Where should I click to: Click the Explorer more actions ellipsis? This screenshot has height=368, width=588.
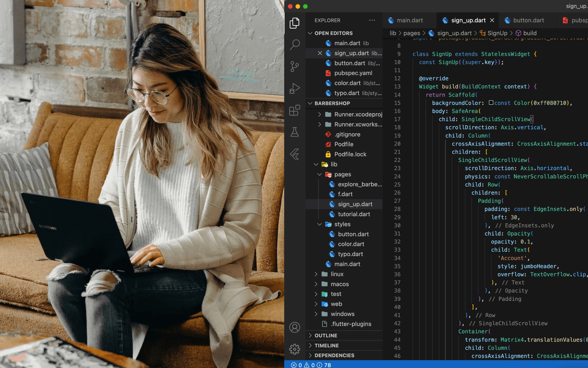coord(372,20)
